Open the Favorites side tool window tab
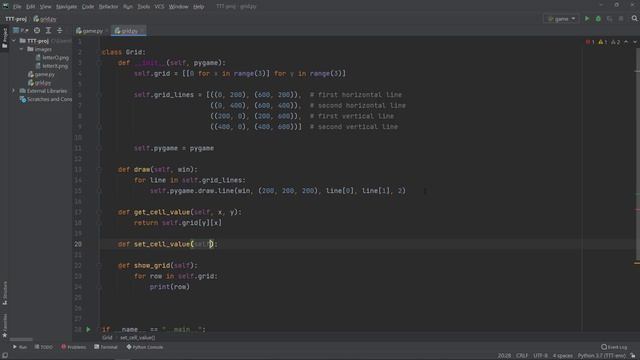640x360 pixels. click(x=4, y=326)
